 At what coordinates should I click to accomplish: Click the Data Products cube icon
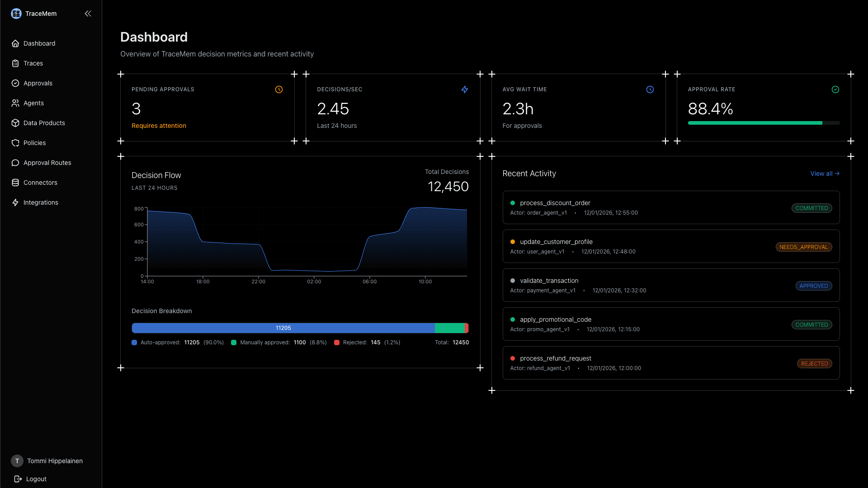click(x=15, y=123)
